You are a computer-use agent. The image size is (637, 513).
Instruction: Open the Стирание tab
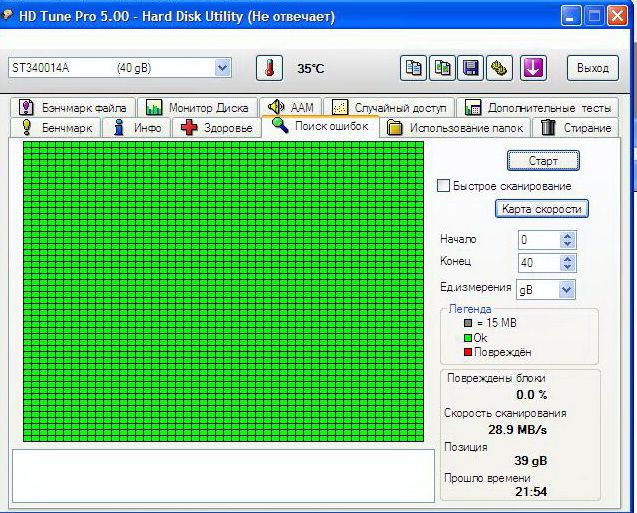(x=575, y=128)
